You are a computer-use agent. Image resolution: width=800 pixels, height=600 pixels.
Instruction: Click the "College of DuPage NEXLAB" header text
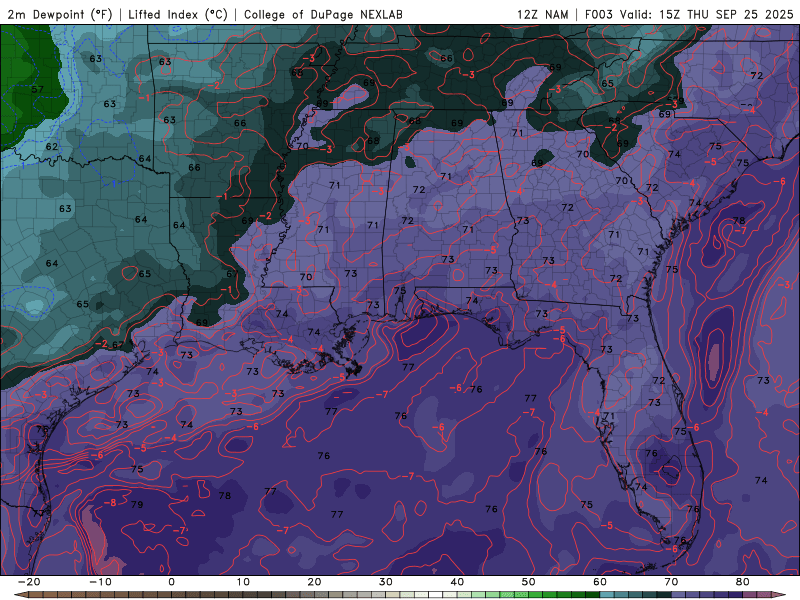[323, 14]
